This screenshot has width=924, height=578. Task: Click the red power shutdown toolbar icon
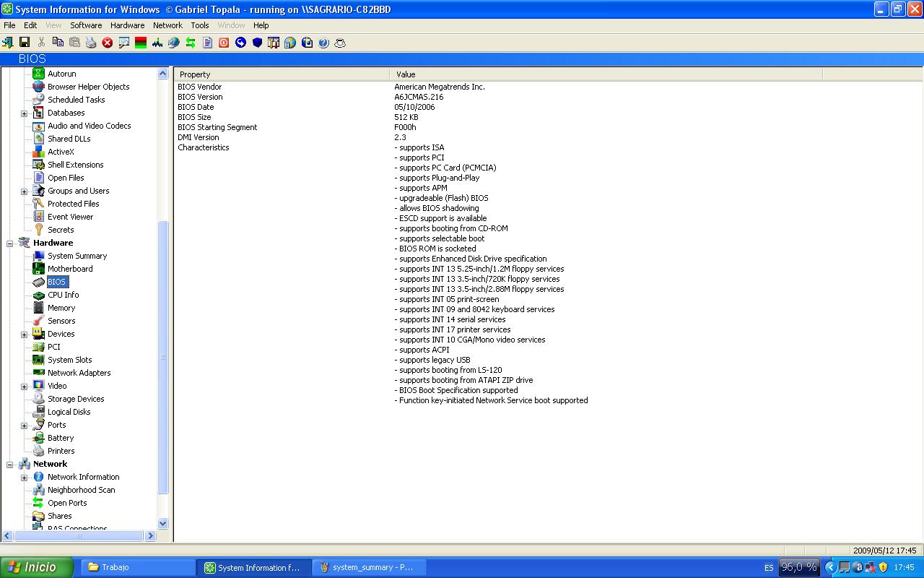pyautogui.click(x=224, y=43)
